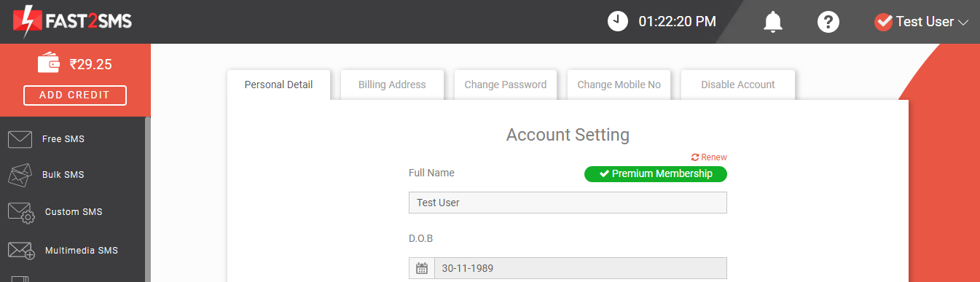Open the notifications bell

coord(772,22)
